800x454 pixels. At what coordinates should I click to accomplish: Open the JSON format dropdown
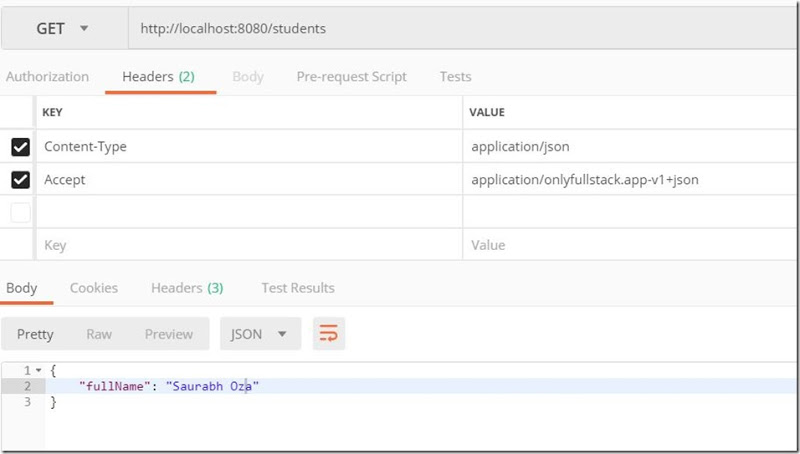(261, 334)
